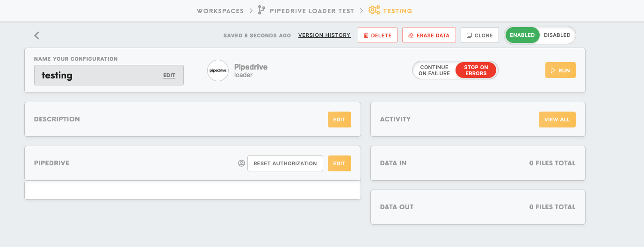The height and width of the screenshot is (247, 644).
Task: Click the Description heading
Action: click(57, 120)
